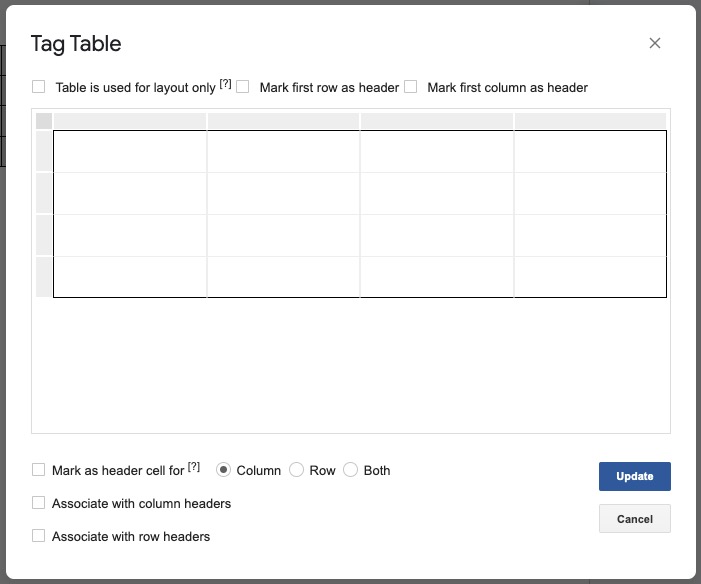Enable Associate with row headers
Screen dimensions: 701x584
click(x=38, y=535)
